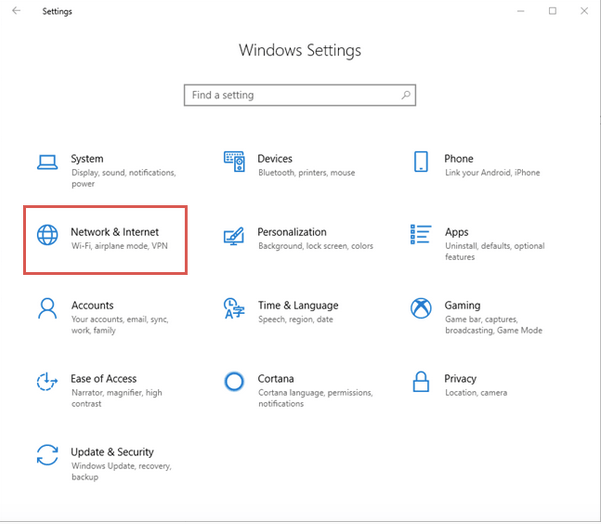
Task: Click 'Windows Update, recovery, backup' text
Action: click(x=122, y=471)
